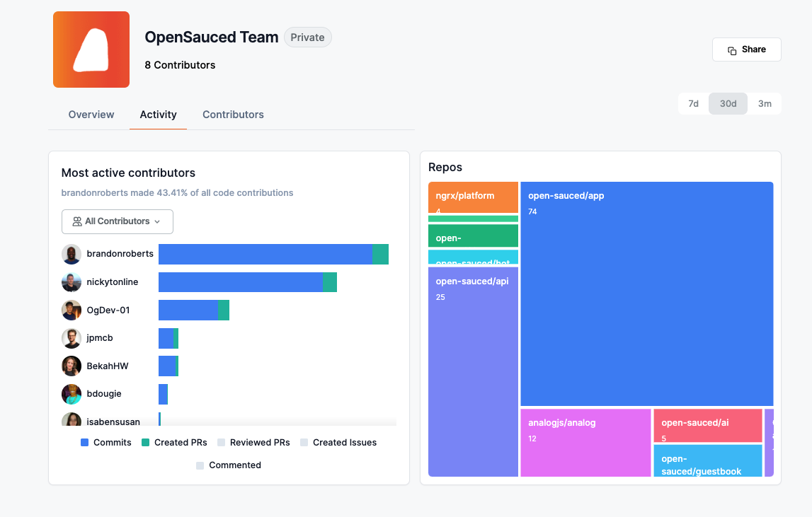Image resolution: width=812 pixels, height=517 pixels.
Task: Toggle Created PRs legend series
Action: click(174, 443)
